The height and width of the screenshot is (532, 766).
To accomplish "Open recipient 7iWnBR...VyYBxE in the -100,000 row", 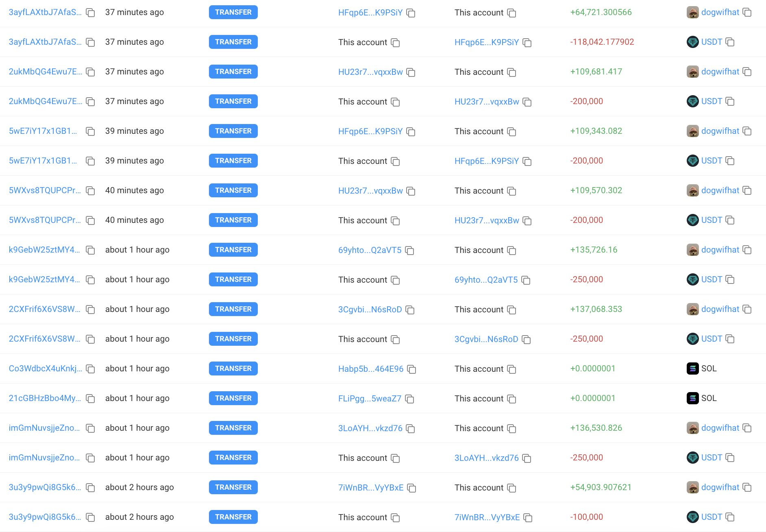I will pos(487,517).
